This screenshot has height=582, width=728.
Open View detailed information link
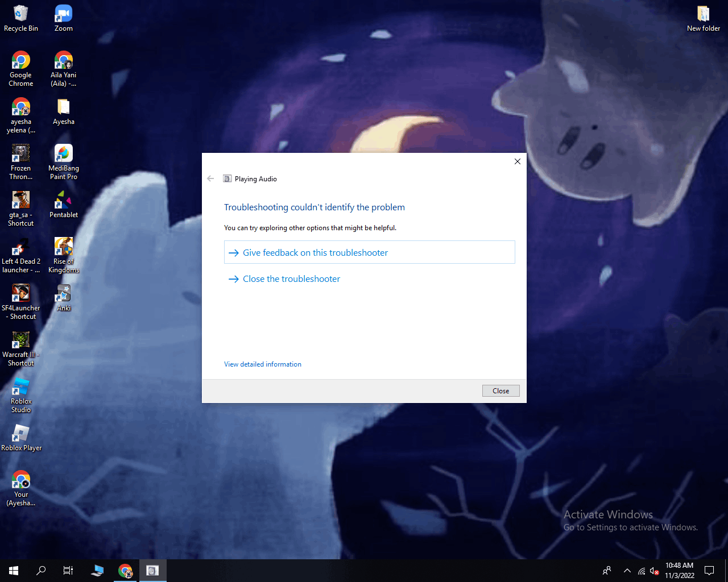coord(263,364)
